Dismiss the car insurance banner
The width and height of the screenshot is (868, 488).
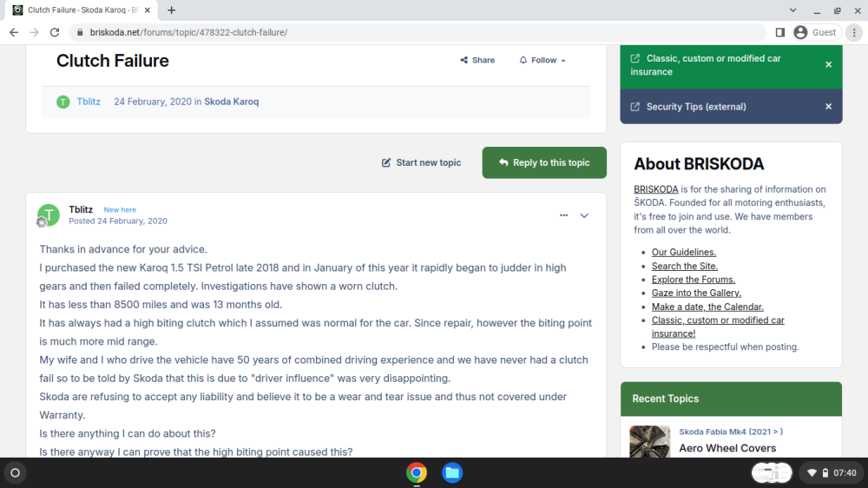pos(829,65)
